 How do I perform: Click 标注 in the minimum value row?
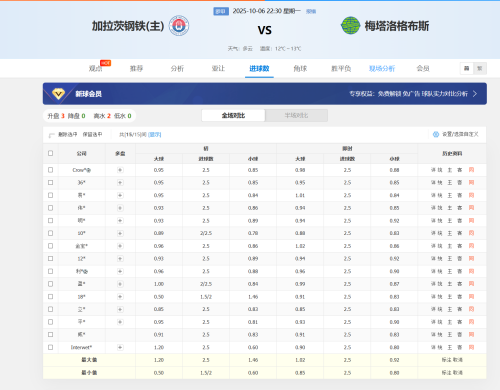(446, 373)
